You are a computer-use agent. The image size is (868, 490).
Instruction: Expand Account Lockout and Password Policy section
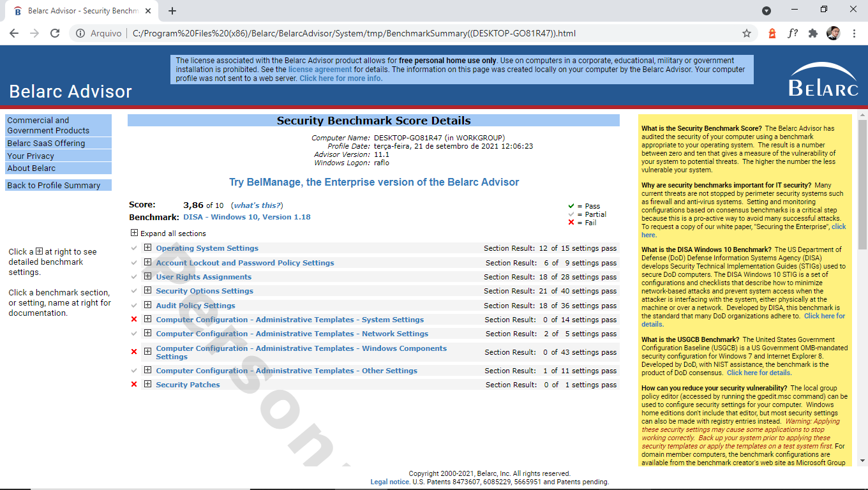(147, 262)
